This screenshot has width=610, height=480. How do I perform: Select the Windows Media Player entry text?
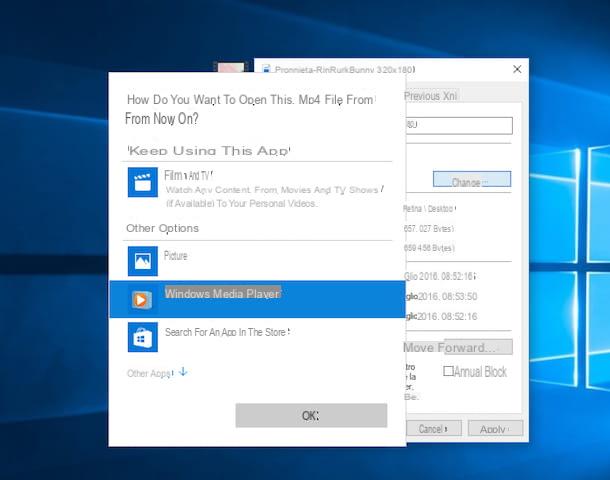[x=223, y=293]
